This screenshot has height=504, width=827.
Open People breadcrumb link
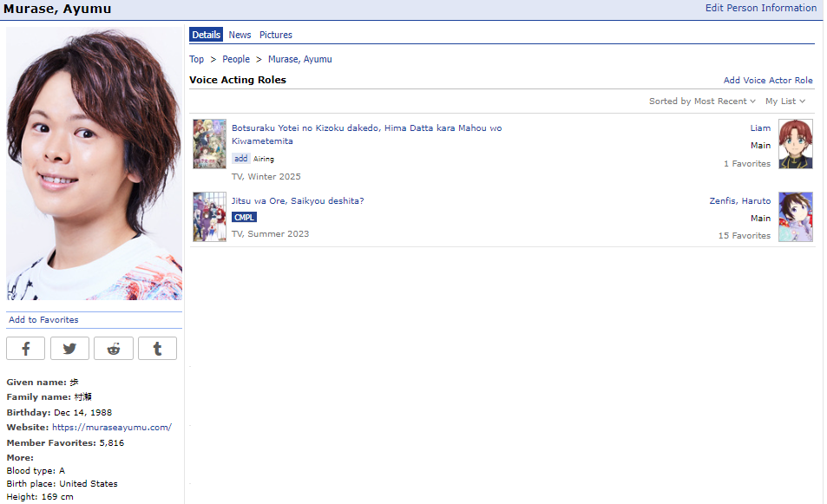236,59
